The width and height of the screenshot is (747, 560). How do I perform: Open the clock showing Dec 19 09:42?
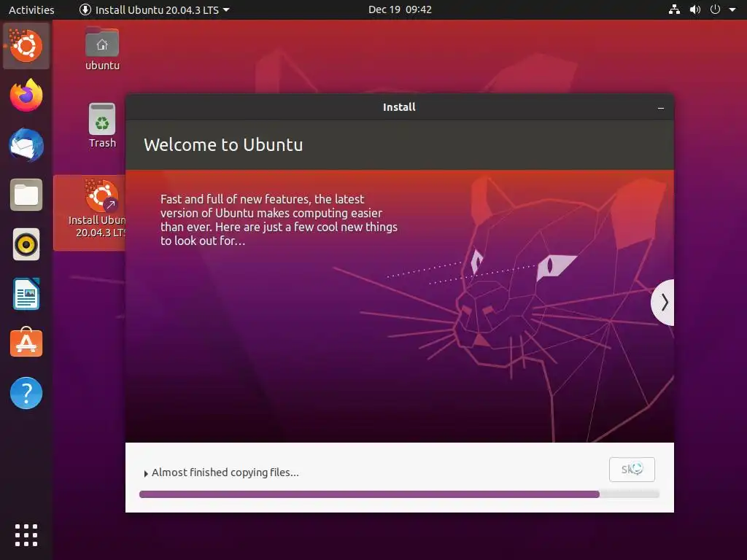coord(400,9)
